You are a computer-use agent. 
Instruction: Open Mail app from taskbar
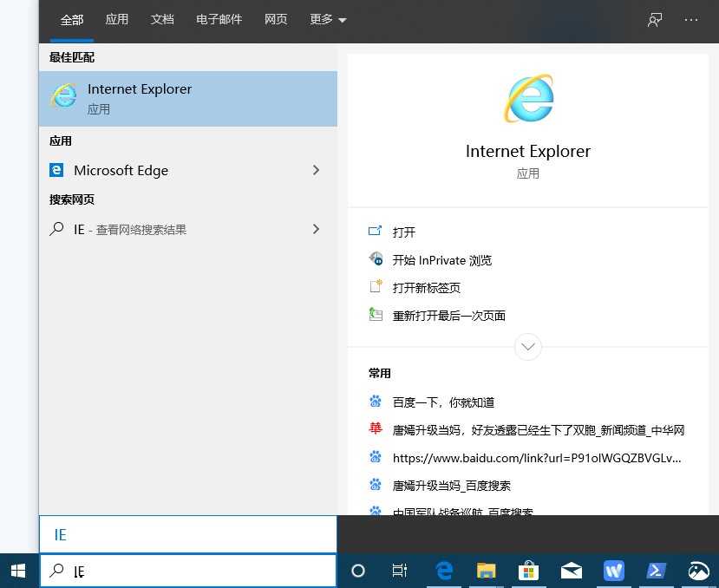point(572,571)
